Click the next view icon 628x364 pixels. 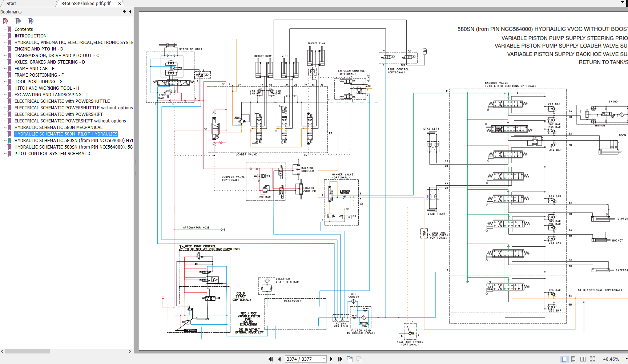click(359, 359)
